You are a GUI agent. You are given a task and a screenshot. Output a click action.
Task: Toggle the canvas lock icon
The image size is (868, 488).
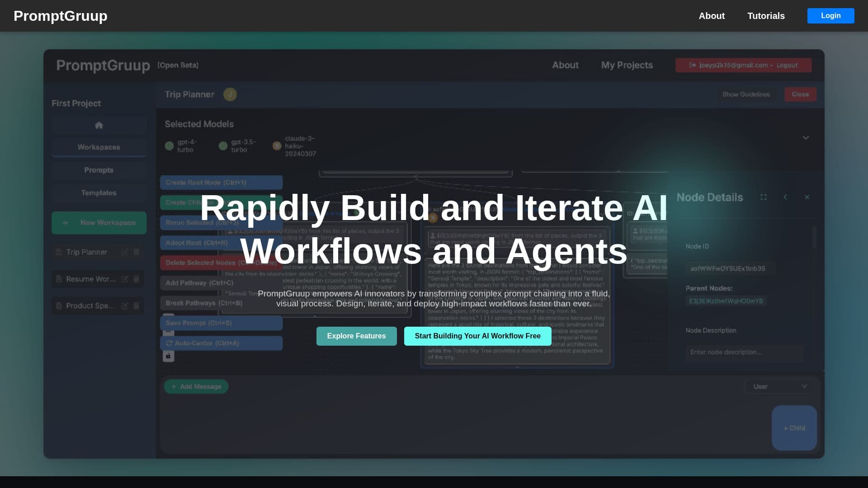(168, 356)
